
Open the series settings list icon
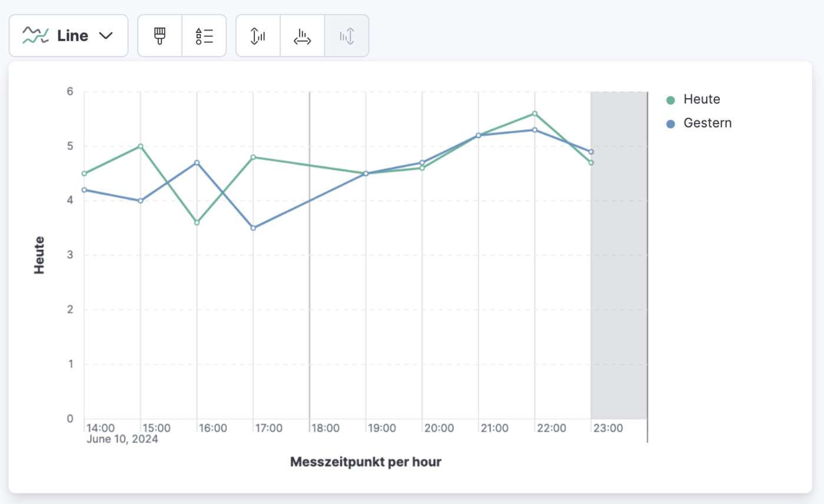204,35
